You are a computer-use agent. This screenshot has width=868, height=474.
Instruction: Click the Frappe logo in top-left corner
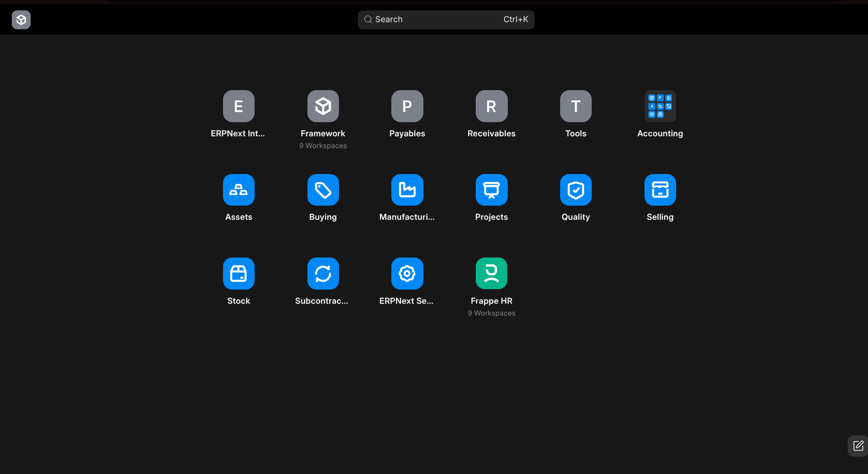21,20
